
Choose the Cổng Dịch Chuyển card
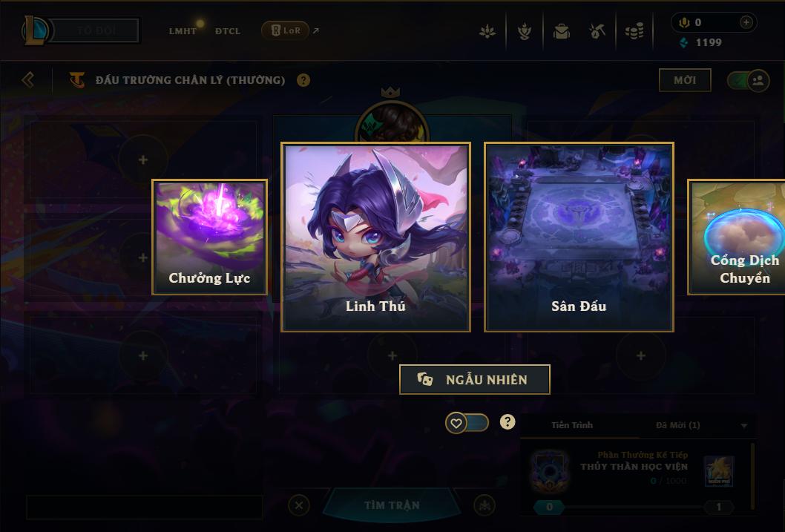pos(737,237)
